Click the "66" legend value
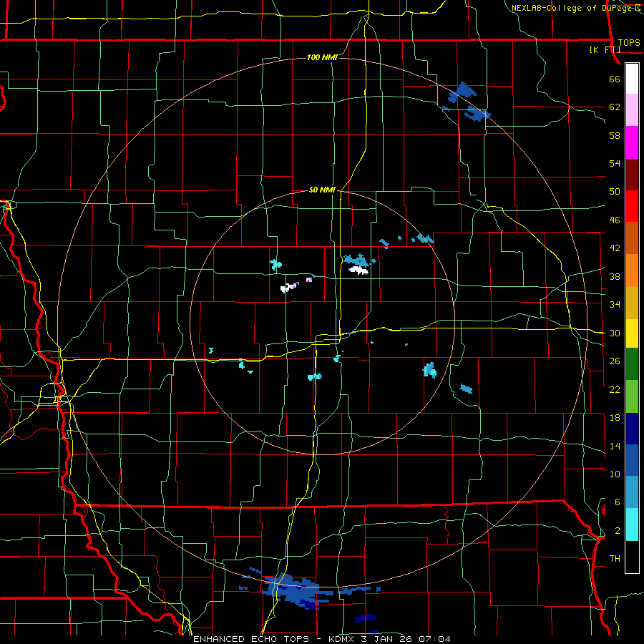This screenshot has width=644, height=644. pyautogui.click(x=615, y=79)
